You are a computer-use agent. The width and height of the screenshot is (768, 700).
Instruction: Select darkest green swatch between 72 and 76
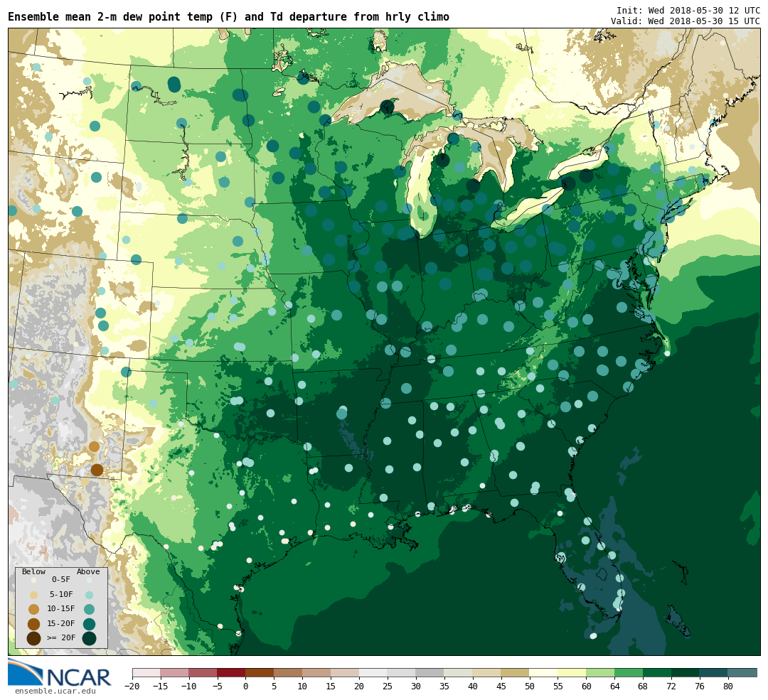point(686,672)
